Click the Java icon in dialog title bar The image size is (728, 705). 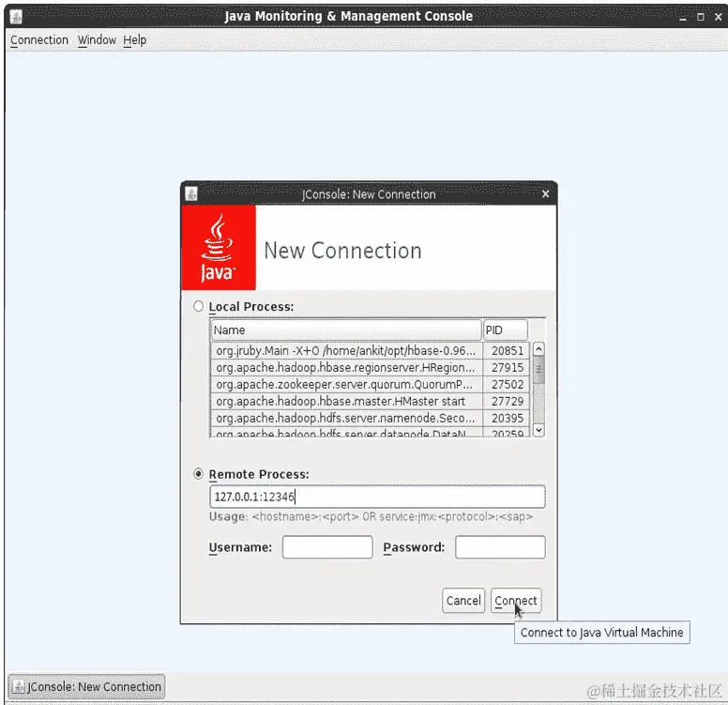(191, 193)
